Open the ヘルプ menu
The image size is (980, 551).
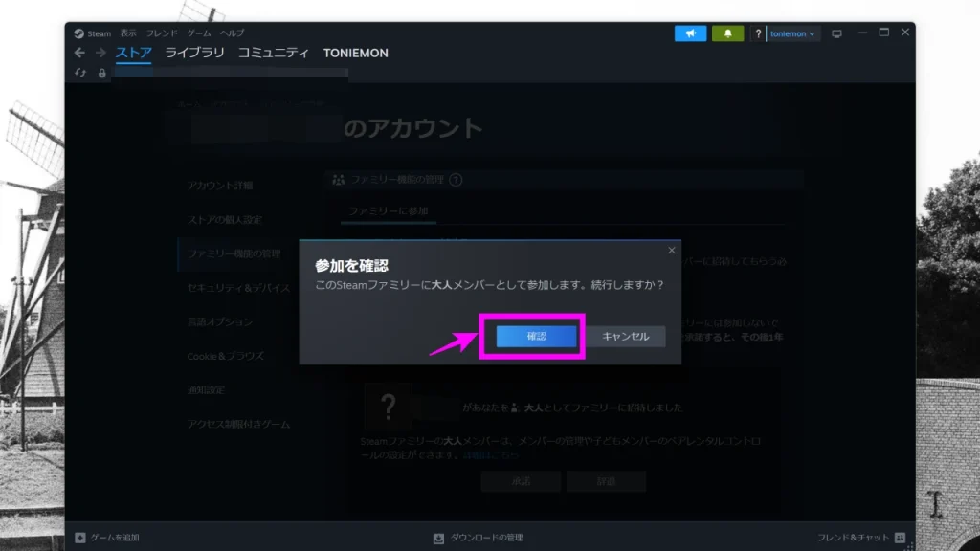(x=232, y=33)
